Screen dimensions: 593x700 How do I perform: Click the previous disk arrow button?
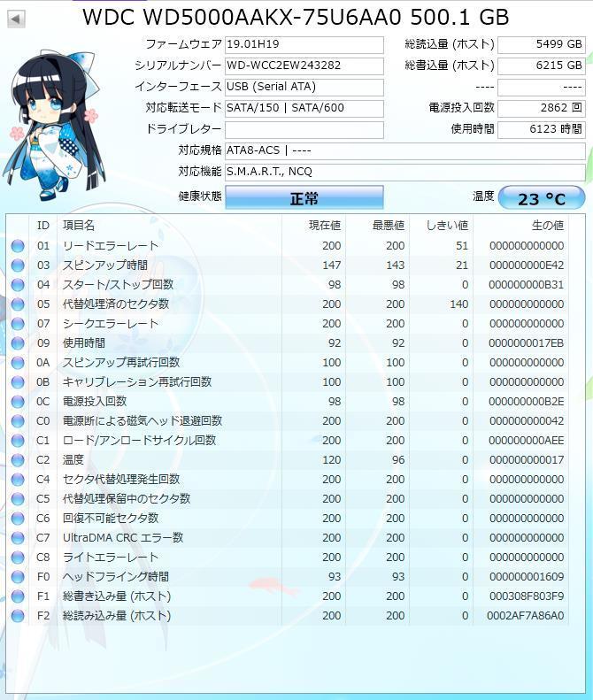16,19
